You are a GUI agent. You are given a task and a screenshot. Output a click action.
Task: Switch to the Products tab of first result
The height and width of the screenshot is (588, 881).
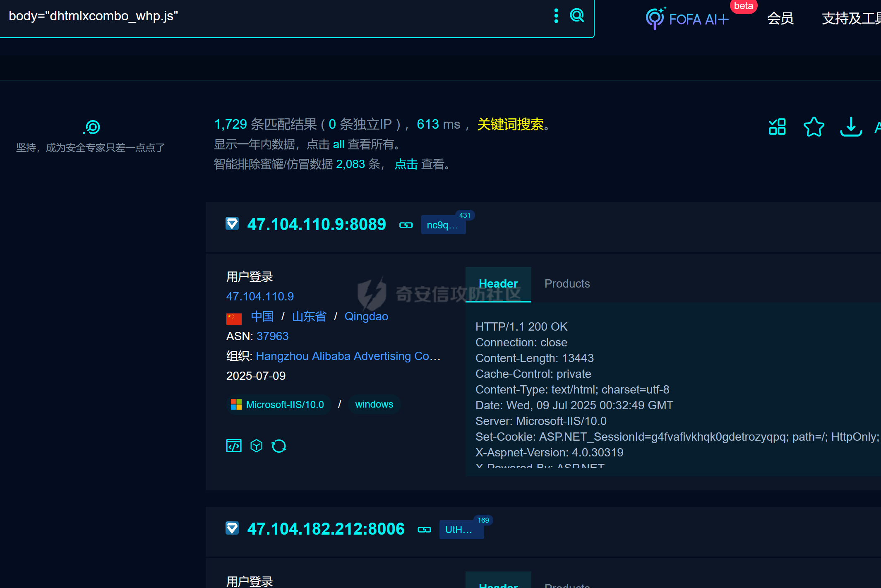(x=567, y=284)
